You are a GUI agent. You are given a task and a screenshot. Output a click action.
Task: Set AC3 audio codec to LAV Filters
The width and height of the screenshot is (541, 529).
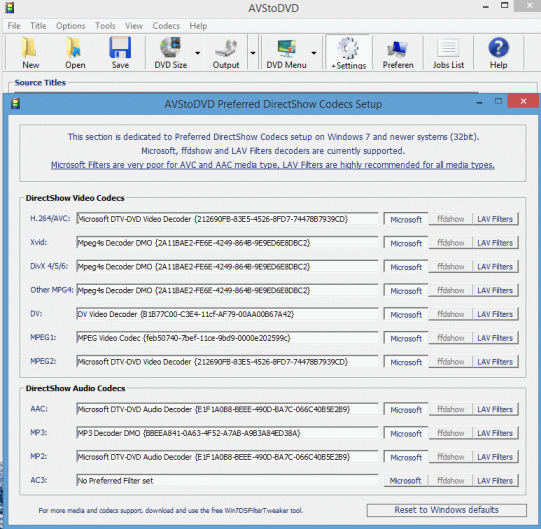[x=495, y=481]
